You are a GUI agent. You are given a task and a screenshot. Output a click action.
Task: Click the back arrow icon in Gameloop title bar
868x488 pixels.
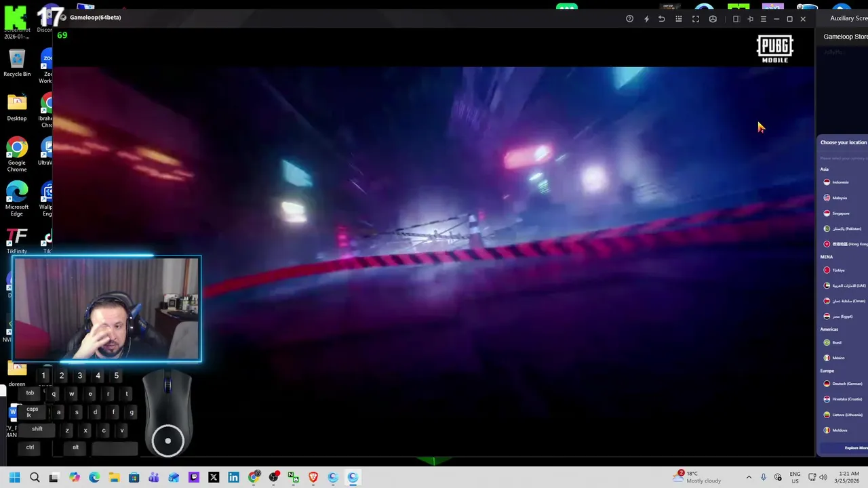click(662, 19)
